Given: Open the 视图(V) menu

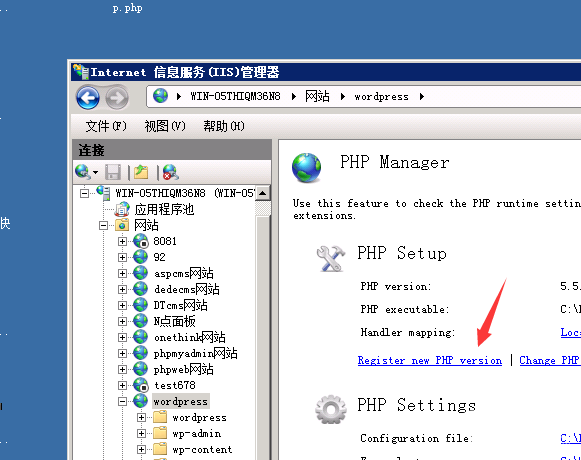Looking at the screenshot, I should point(165,126).
